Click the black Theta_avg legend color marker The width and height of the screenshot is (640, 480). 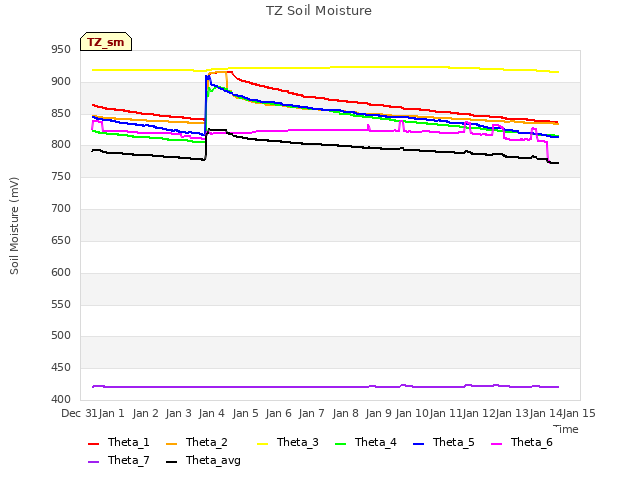pos(172,462)
